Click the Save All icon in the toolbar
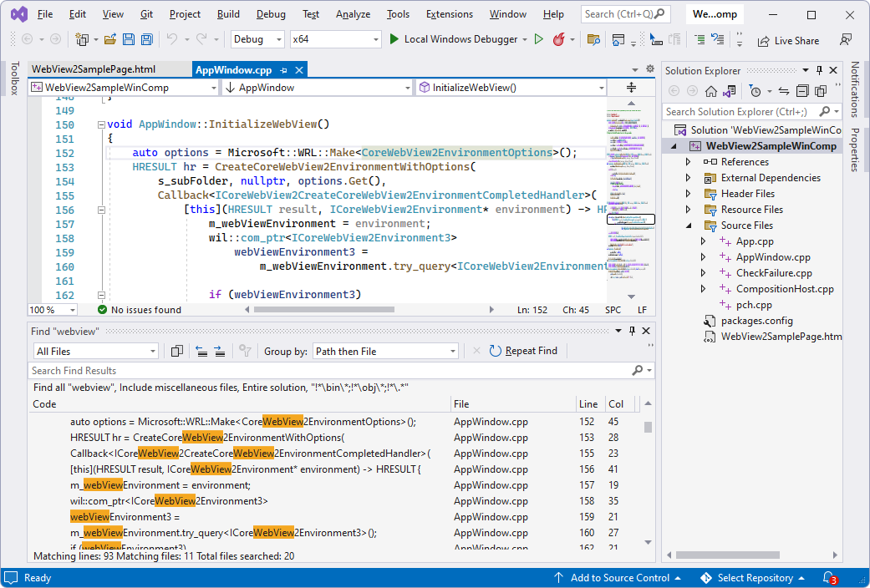This screenshot has width=870, height=588. pos(145,39)
